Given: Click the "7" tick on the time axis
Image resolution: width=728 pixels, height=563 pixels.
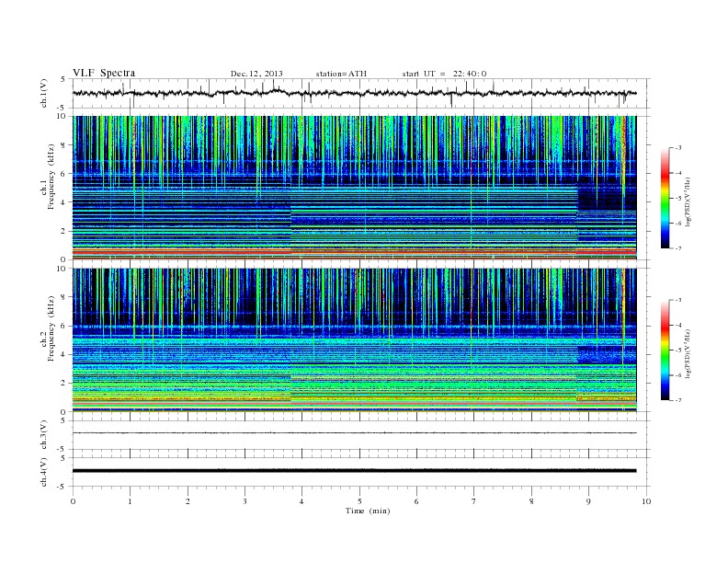Looking at the screenshot, I should click(x=474, y=501).
